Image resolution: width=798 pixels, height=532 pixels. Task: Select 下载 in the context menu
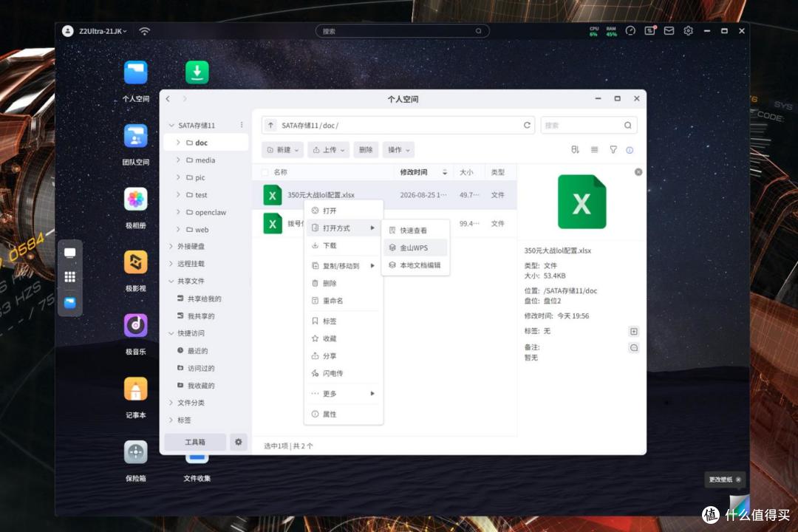coord(344,245)
